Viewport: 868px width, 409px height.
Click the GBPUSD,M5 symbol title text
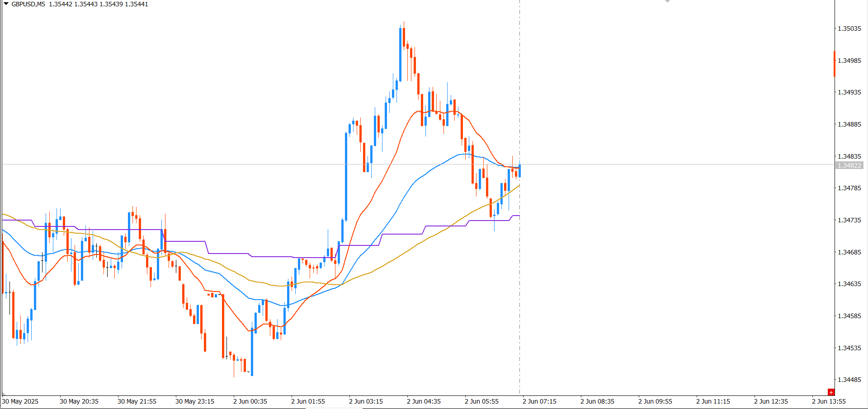tap(28, 4)
